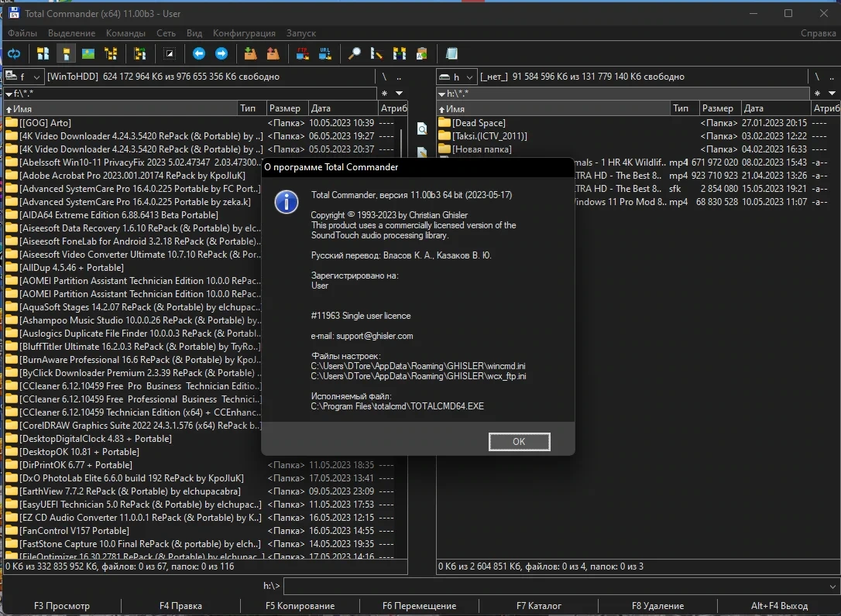Open right panel favorites asterisk button
841x616 pixels.
[818, 94]
